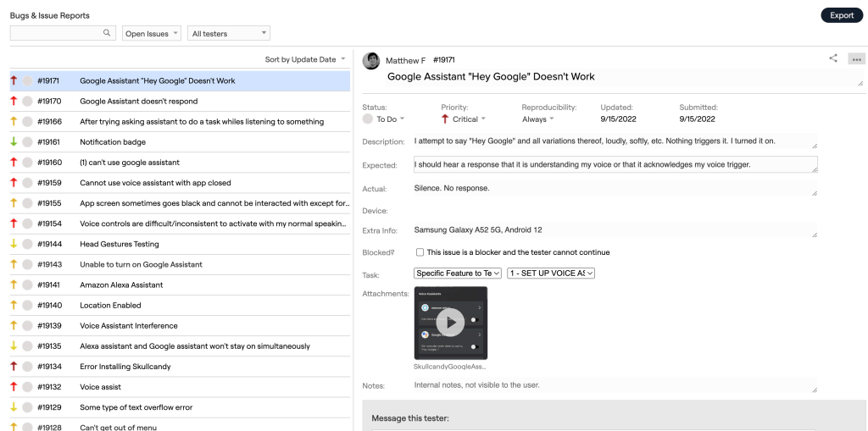Screen dimensions: 868x431
Task: Click the red priority arrow on issue #19170
Action: coord(14,101)
